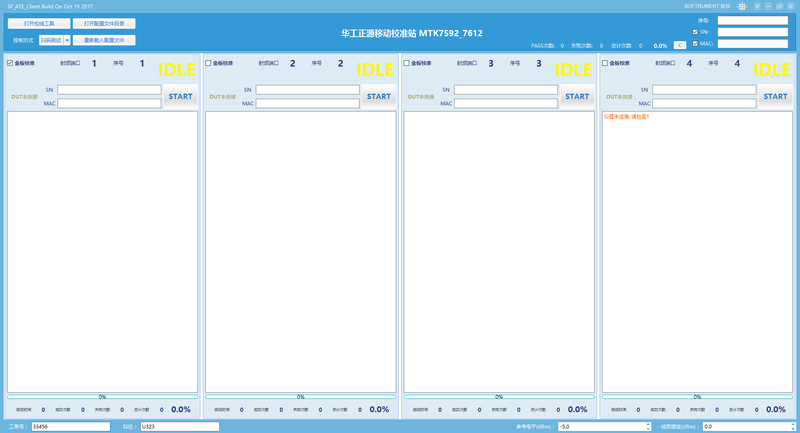Minimize the SF_ATE_Client window
Viewport: 800px width, 433px height.
click(x=768, y=6)
